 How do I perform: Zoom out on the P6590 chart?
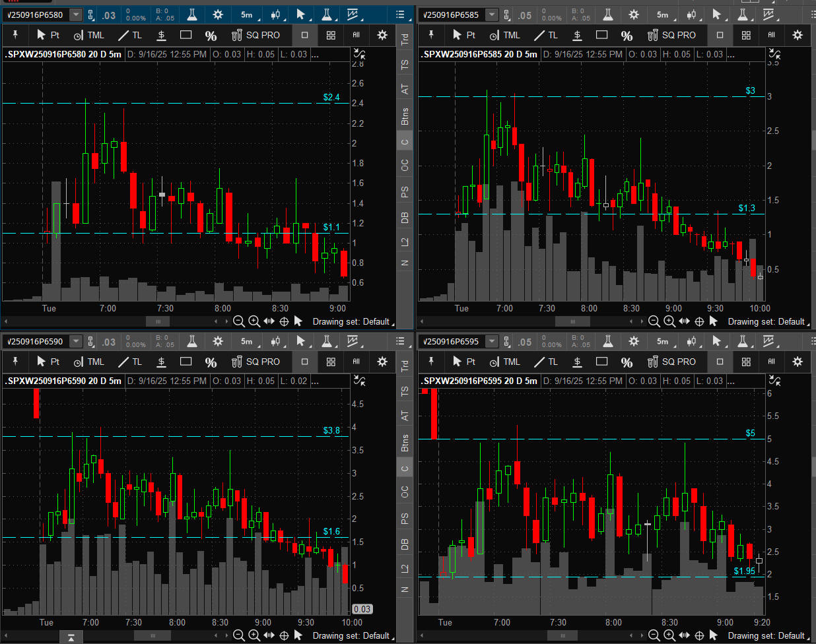point(239,635)
